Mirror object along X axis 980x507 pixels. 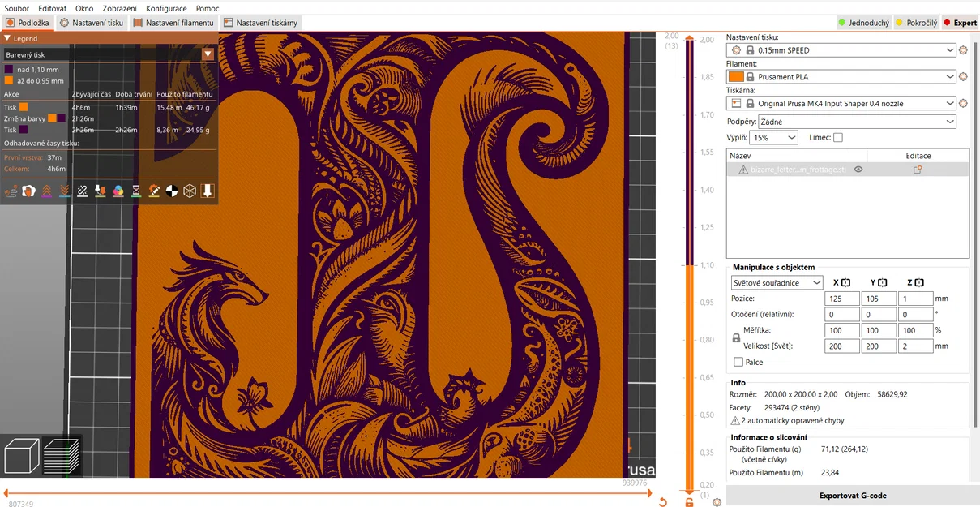(x=845, y=282)
